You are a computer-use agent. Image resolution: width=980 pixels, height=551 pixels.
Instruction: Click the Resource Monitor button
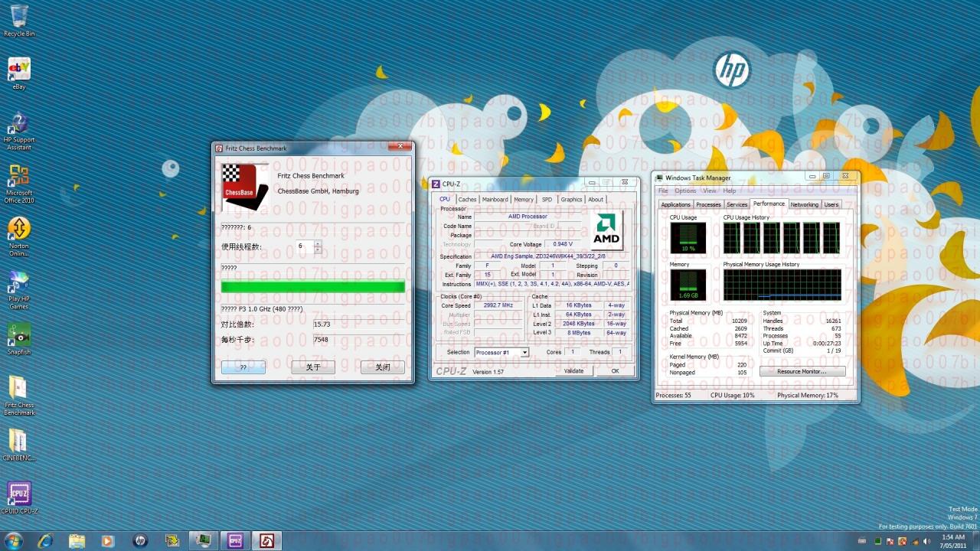point(802,371)
